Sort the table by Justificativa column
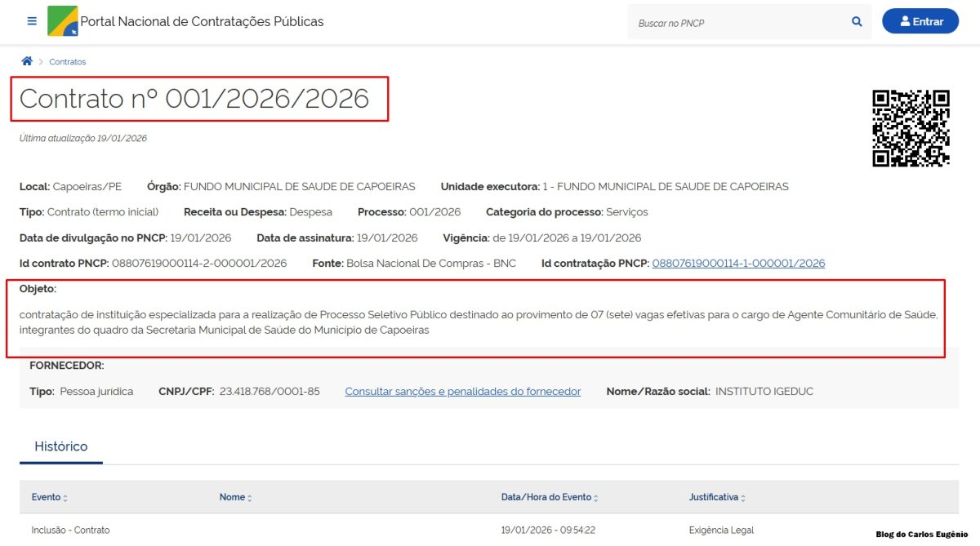The height and width of the screenshot is (546, 980). pos(717,497)
